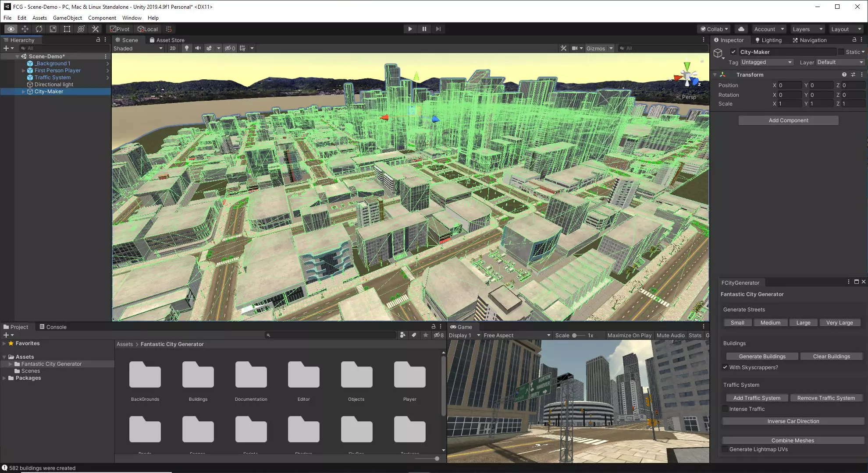868x473 pixels.
Task: Adjust the Game view Scale slider
Action: click(x=574, y=335)
